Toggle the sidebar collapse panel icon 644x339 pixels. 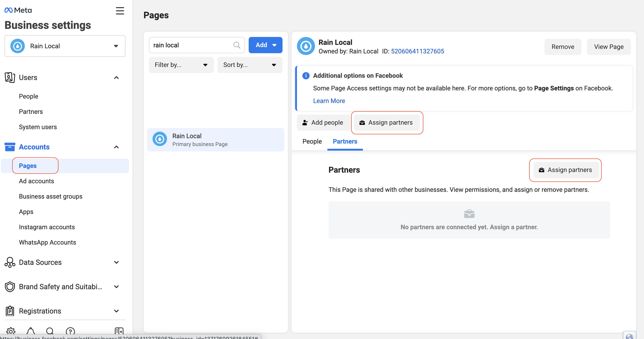pyautogui.click(x=119, y=331)
